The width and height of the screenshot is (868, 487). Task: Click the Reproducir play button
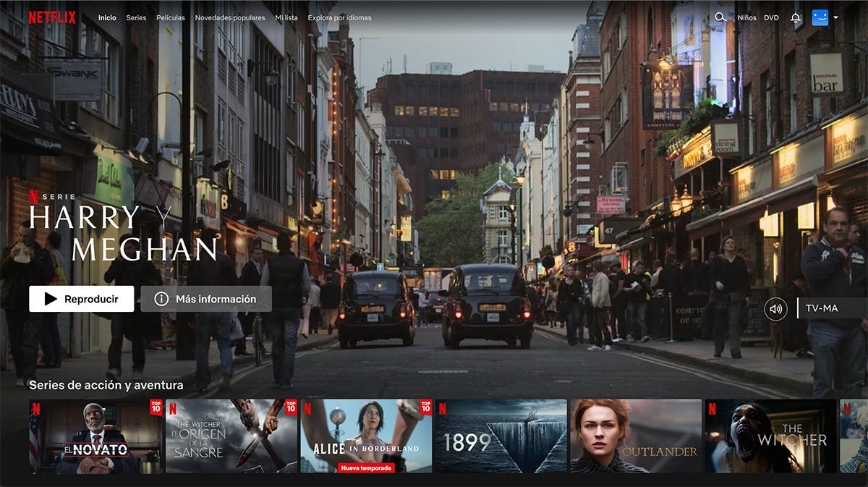click(x=82, y=299)
